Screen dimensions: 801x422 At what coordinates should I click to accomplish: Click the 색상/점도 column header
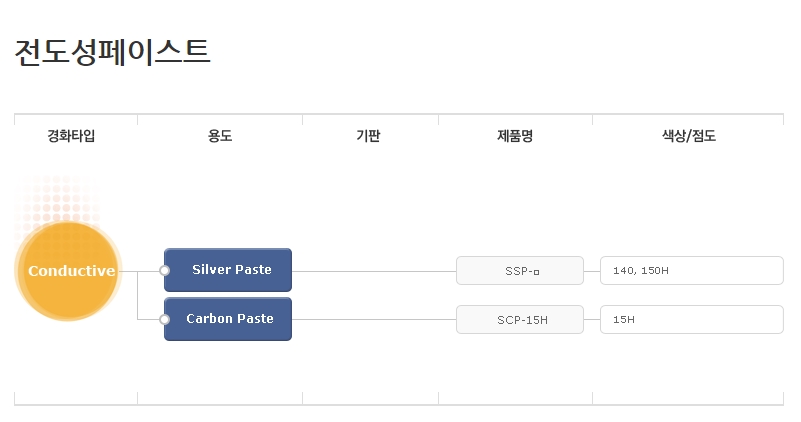(x=689, y=136)
